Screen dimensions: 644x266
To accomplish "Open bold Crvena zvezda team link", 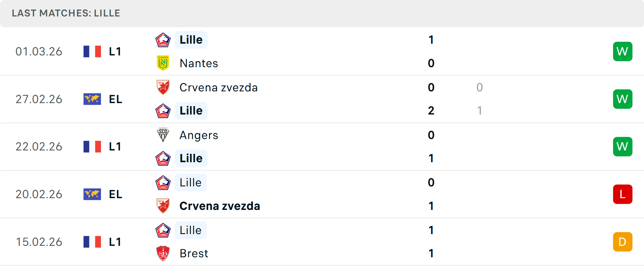I will coord(220,206).
